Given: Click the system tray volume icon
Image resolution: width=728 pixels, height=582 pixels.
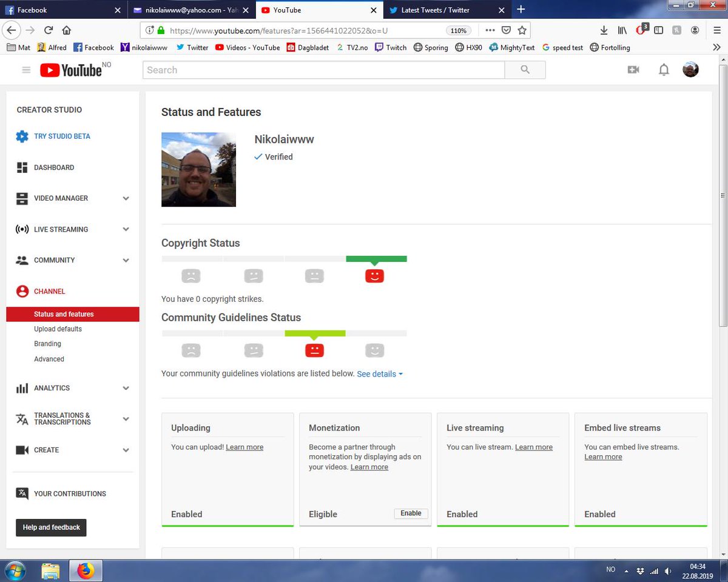Looking at the screenshot, I should pyautogui.click(x=667, y=570).
